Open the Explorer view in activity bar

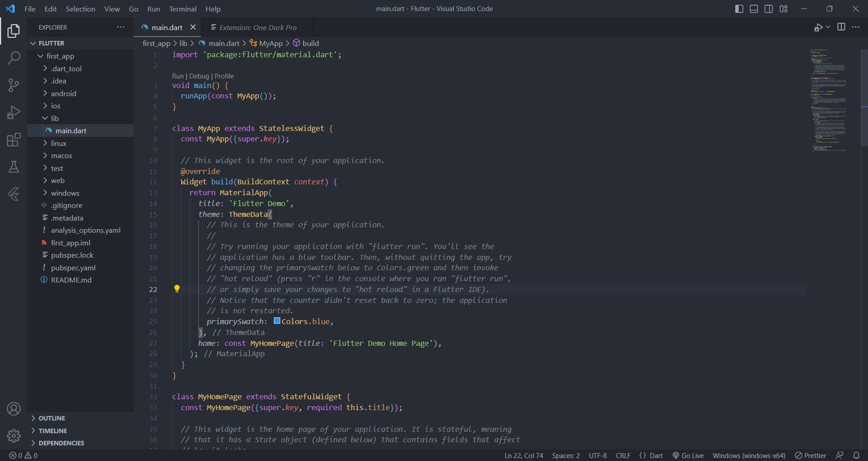pos(13,30)
